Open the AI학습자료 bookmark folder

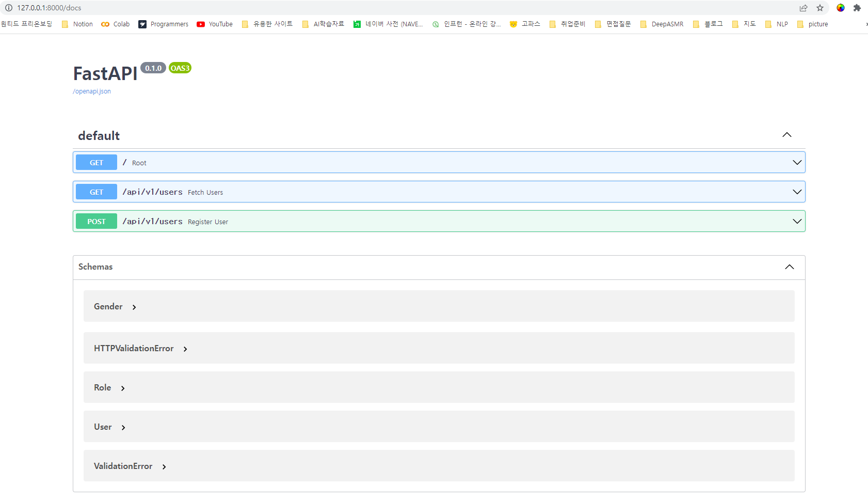pyautogui.click(x=323, y=24)
